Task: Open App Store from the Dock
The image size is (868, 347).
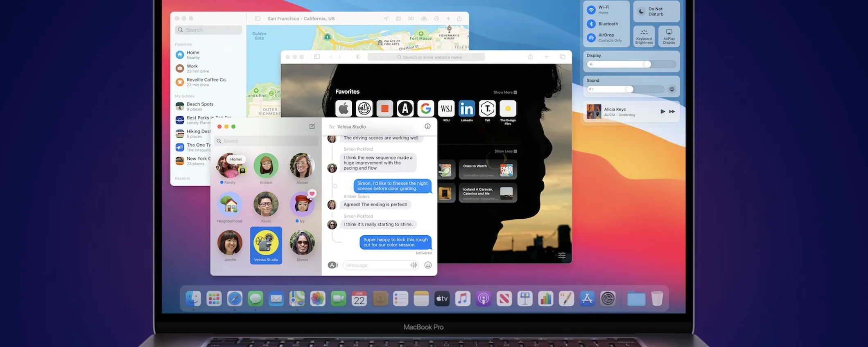Action: coord(587,299)
